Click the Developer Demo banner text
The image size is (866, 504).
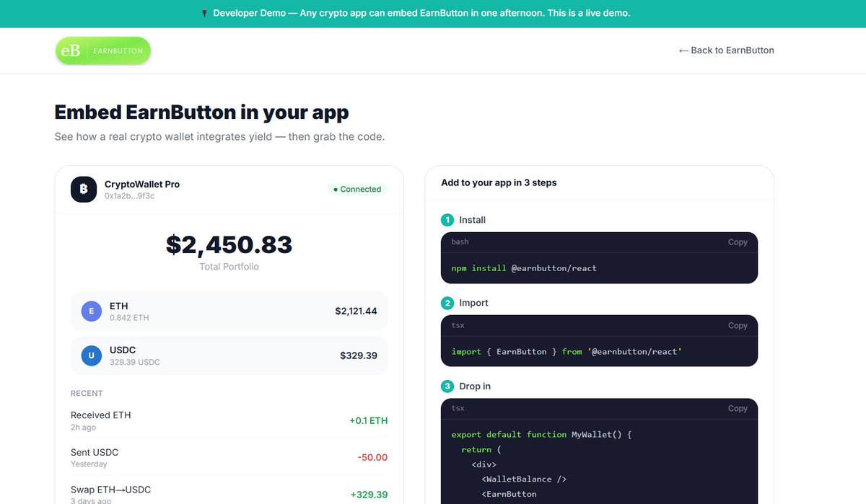point(421,14)
